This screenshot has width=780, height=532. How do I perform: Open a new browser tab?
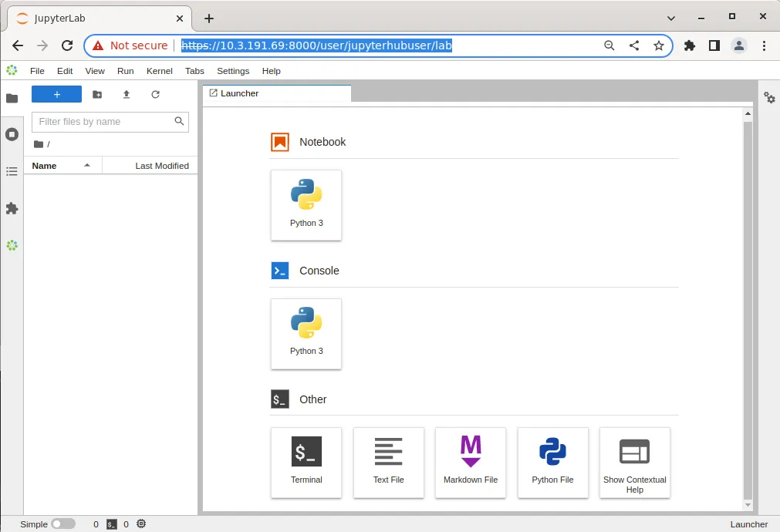pos(209,19)
